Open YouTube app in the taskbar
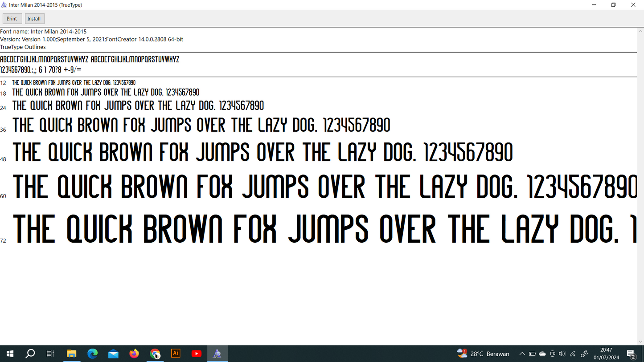The height and width of the screenshot is (362, 644). click(197, 354)
